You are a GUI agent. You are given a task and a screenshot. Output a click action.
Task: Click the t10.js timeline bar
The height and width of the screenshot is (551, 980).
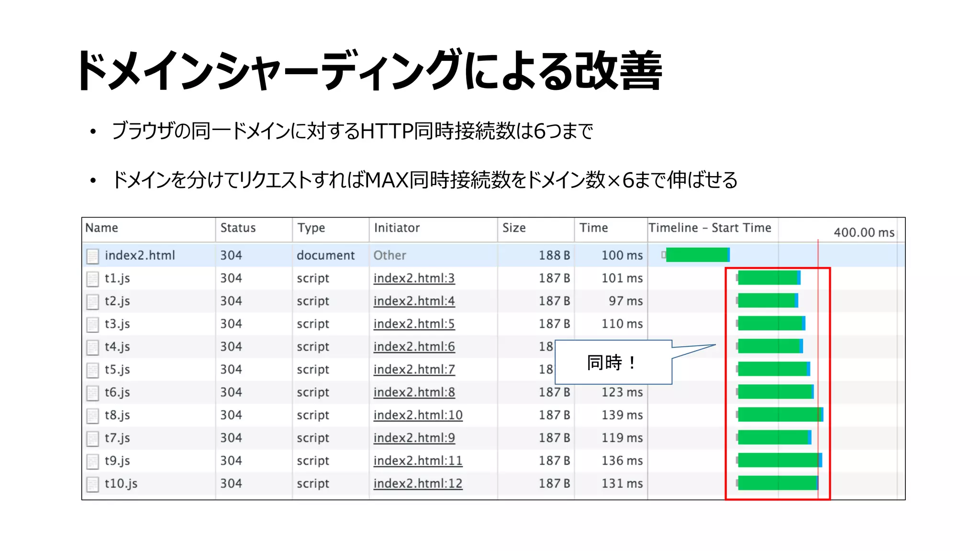[778, 483]
